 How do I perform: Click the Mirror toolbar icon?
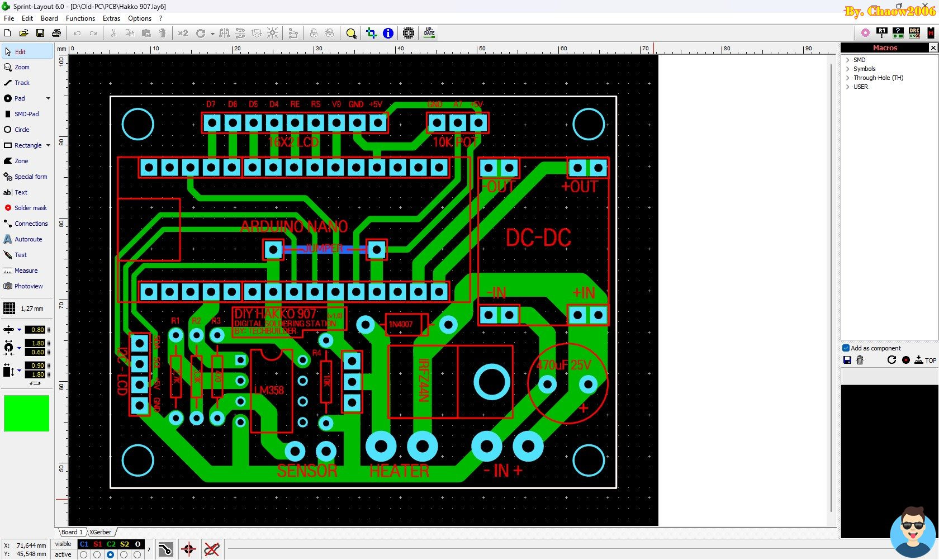(224, 33)
